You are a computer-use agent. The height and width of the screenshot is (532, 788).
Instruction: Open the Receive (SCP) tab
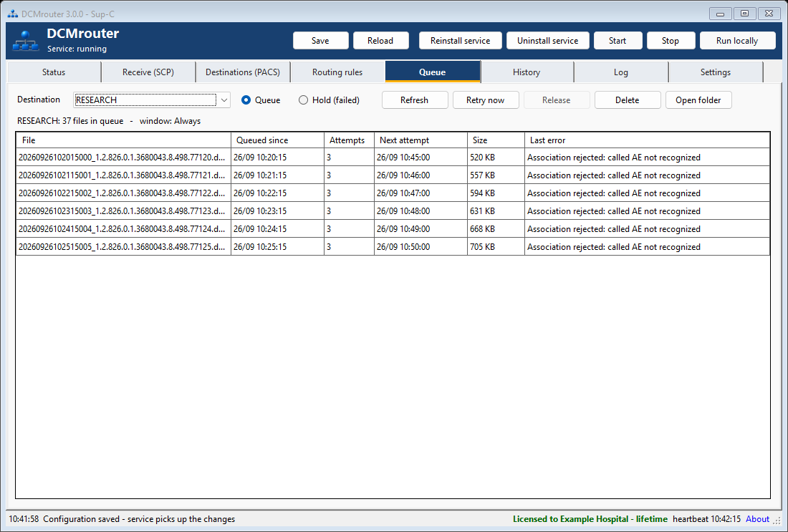pos(148,72)
